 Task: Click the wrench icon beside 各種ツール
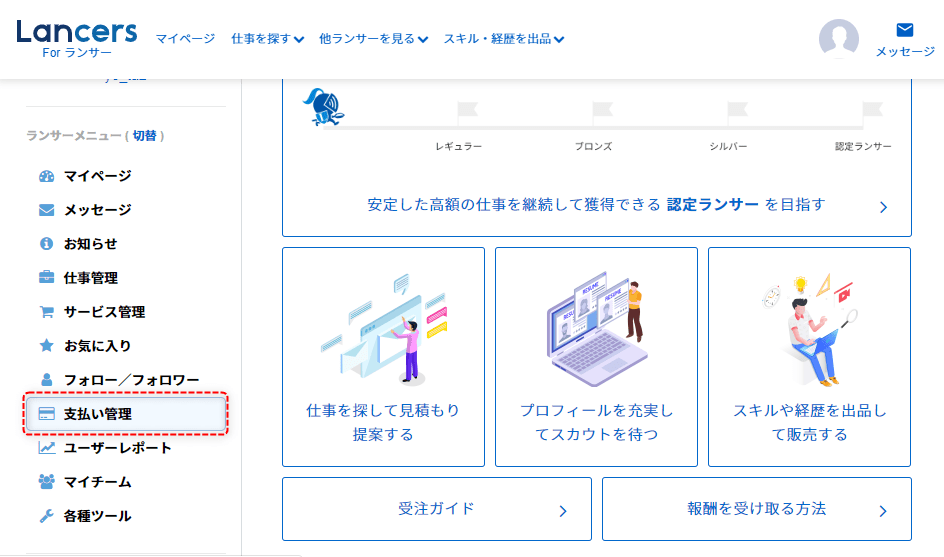(x=46, y=516)
